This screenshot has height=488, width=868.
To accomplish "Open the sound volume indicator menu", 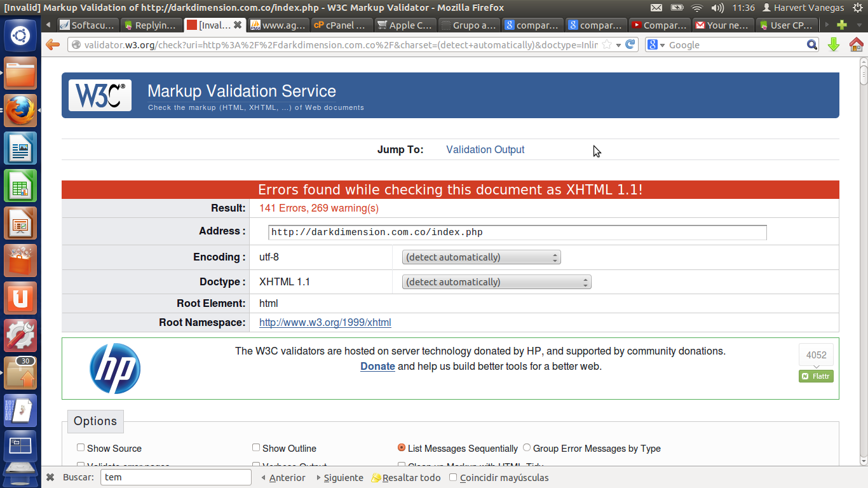I will [717, 8].
